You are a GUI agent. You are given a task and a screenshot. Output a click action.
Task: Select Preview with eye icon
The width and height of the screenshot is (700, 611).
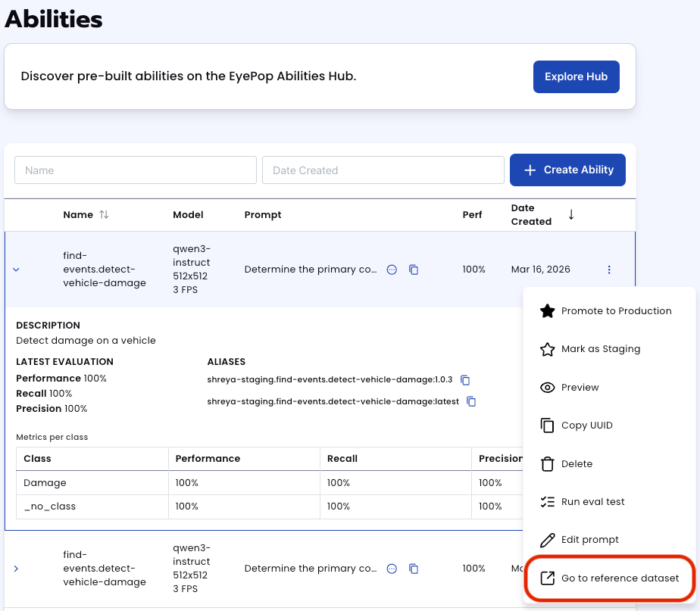point(609,388)
